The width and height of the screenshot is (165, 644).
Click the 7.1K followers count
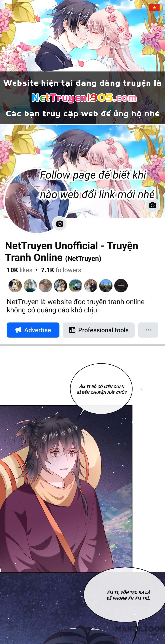61,270
